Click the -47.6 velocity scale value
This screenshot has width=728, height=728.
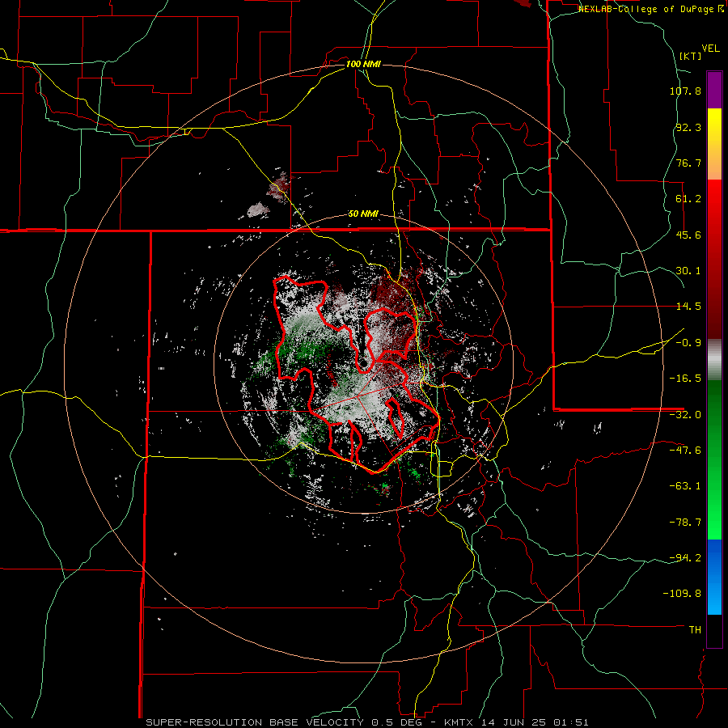point(685,451)
